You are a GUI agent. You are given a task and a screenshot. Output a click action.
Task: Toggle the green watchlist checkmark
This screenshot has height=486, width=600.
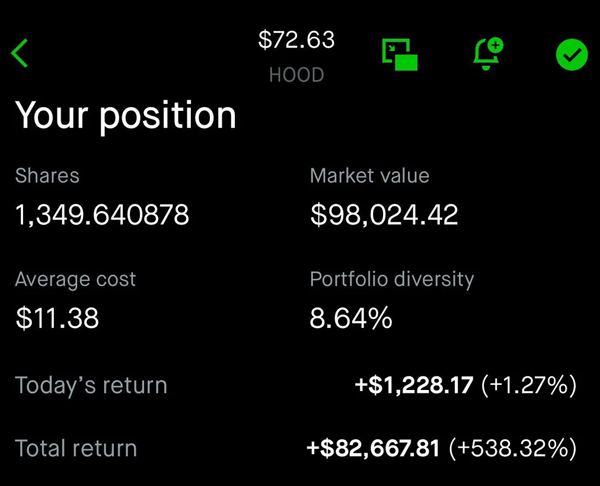click(572, 55)
